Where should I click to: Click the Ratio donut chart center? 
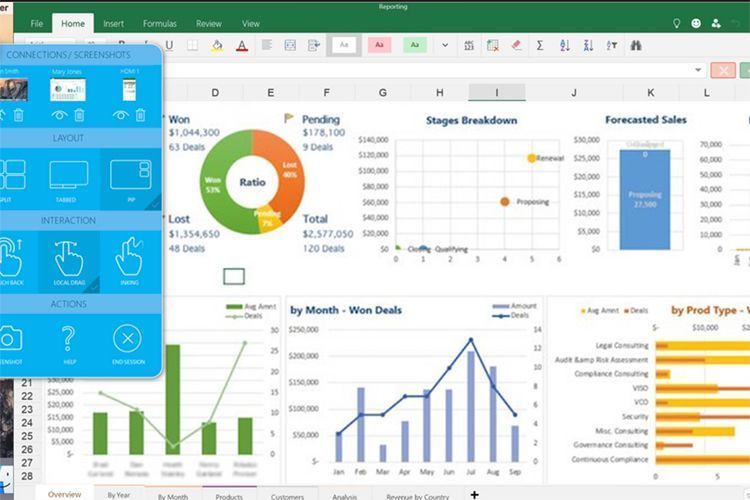pyautogui.click(x=252, y=182)
